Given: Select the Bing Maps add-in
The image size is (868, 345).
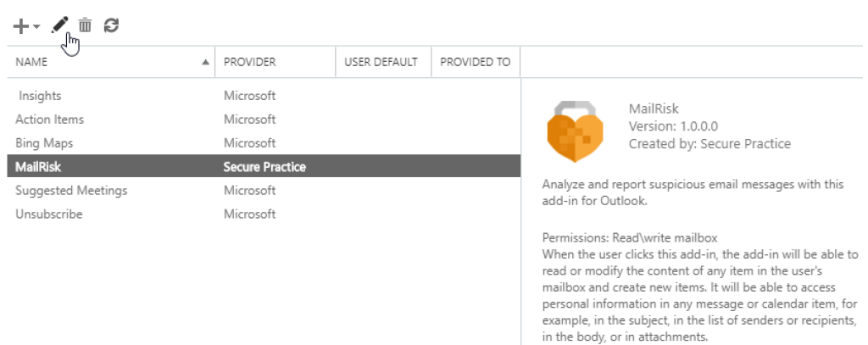Looking at the screenshot, I should tap(44, 143).
